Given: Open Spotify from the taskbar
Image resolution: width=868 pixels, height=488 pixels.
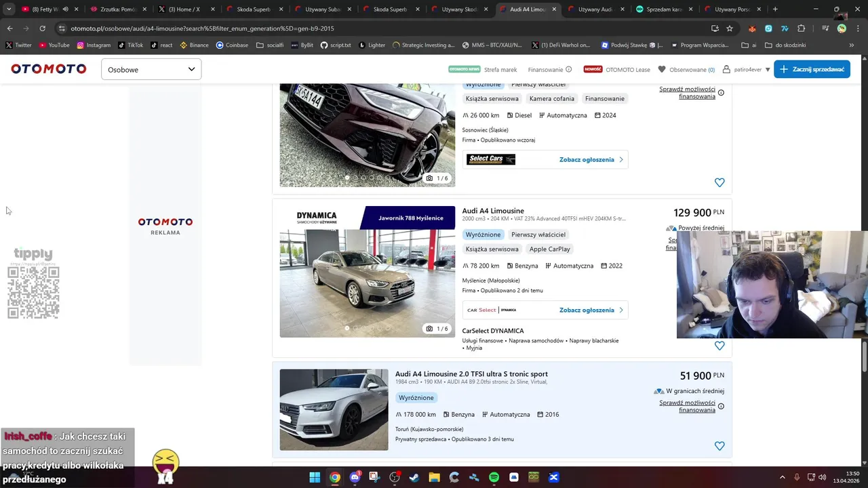Looking at the screenshot, I should (494, 477).
